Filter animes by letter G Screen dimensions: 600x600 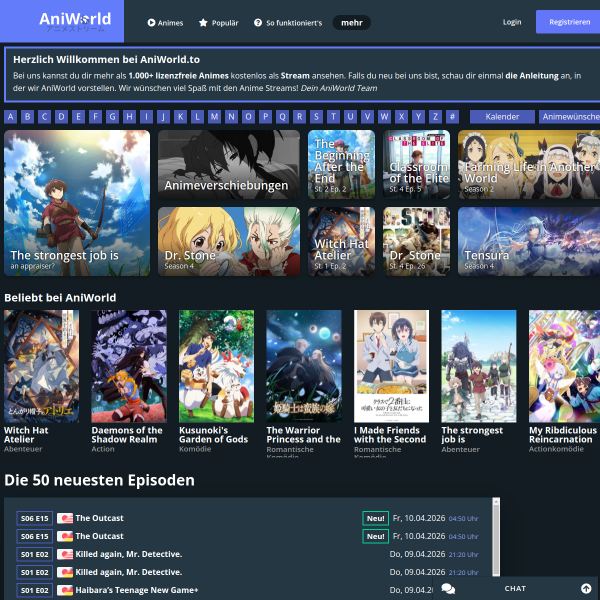point(112,117)
